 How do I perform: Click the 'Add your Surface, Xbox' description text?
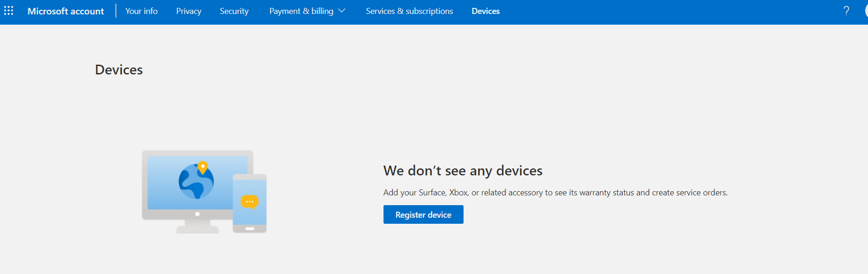tap(555, 193)
